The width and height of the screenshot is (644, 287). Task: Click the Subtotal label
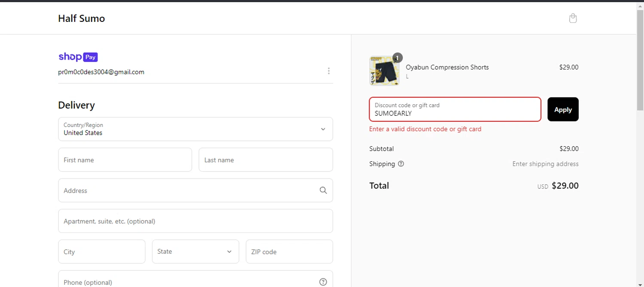[381, 149]
